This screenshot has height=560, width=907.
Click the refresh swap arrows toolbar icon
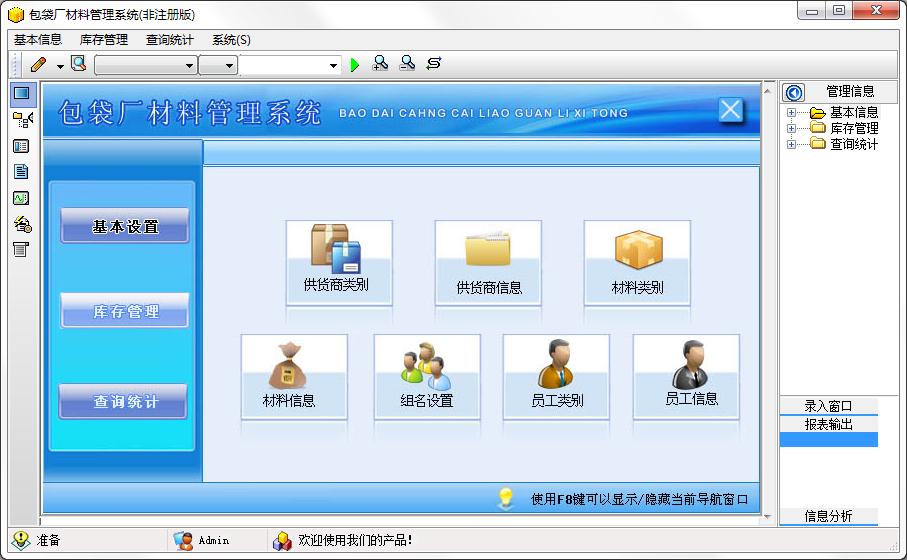pos(434,63)
